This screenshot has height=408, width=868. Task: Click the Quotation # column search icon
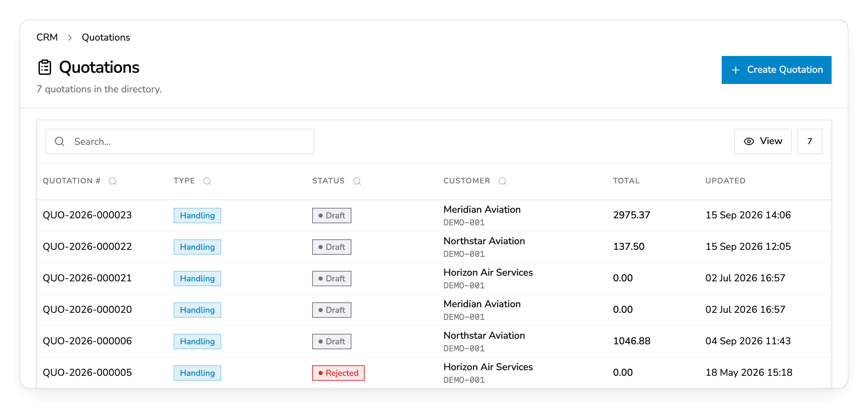[x=112, y=181]
